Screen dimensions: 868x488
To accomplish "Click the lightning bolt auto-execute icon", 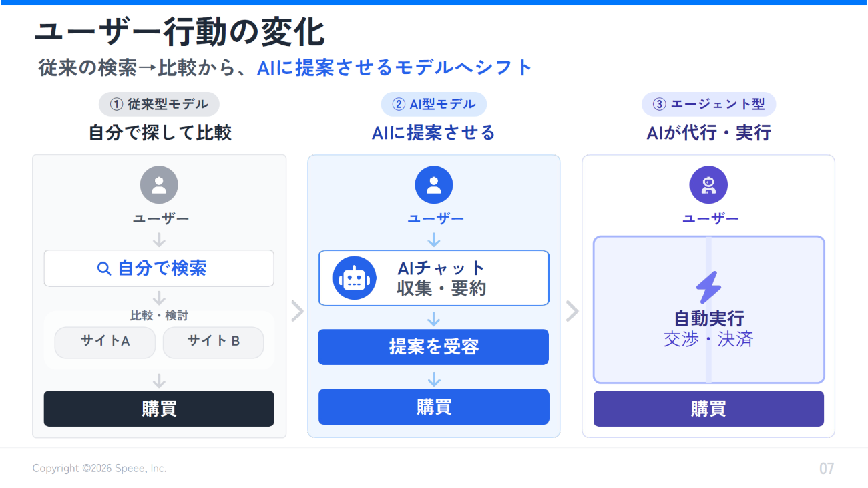I will (708, 288).
